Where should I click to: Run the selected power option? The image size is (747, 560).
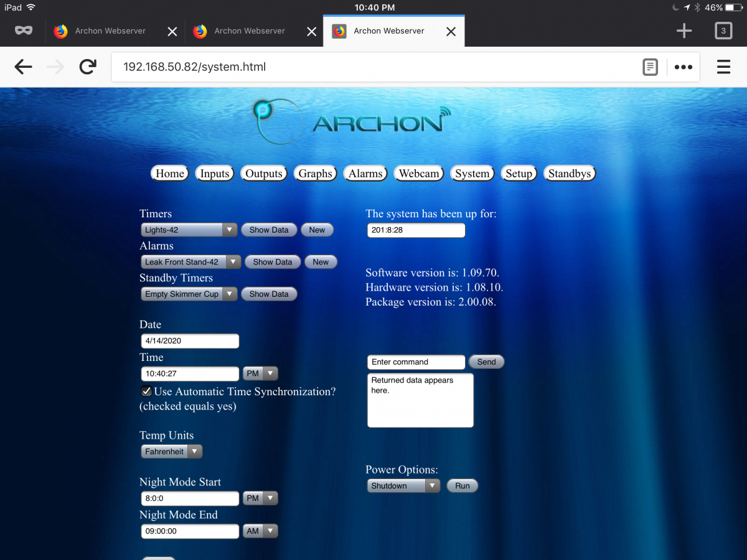click(x=463, y=485)
